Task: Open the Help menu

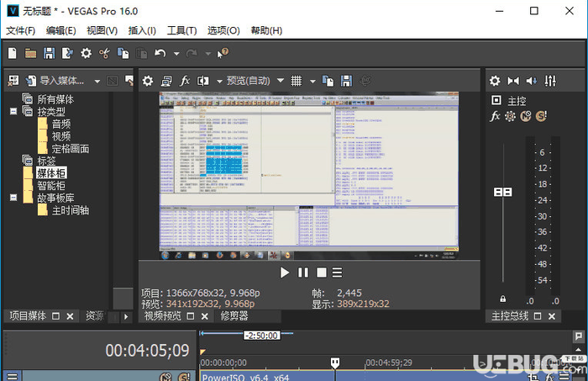Action: tap(266, 30)
